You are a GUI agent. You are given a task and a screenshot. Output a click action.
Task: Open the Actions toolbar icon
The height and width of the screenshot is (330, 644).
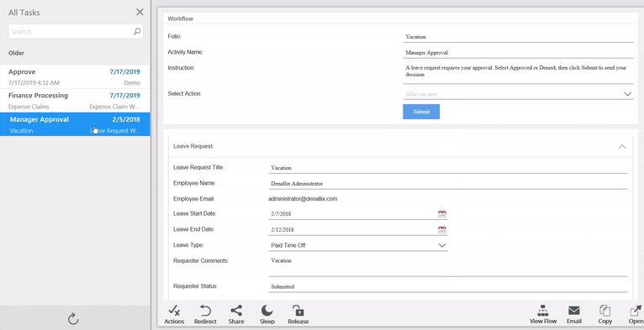(174, 315)
